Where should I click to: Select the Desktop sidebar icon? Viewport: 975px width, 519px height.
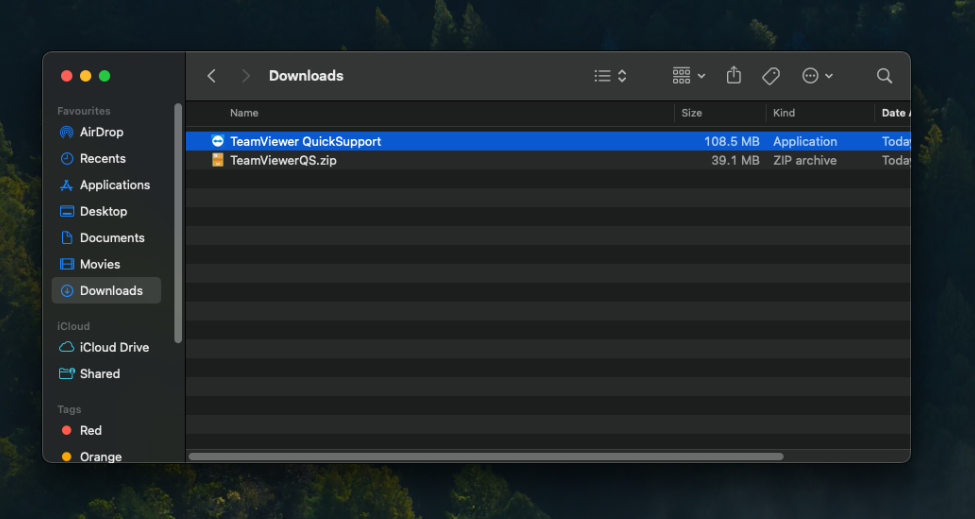click(x=67, y=211)
